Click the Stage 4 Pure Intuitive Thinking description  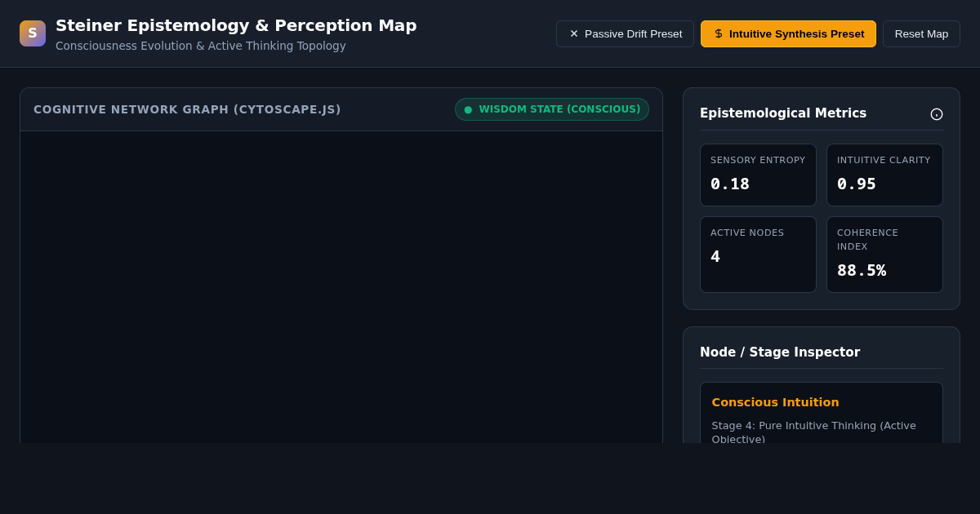(x=813, y=432)
